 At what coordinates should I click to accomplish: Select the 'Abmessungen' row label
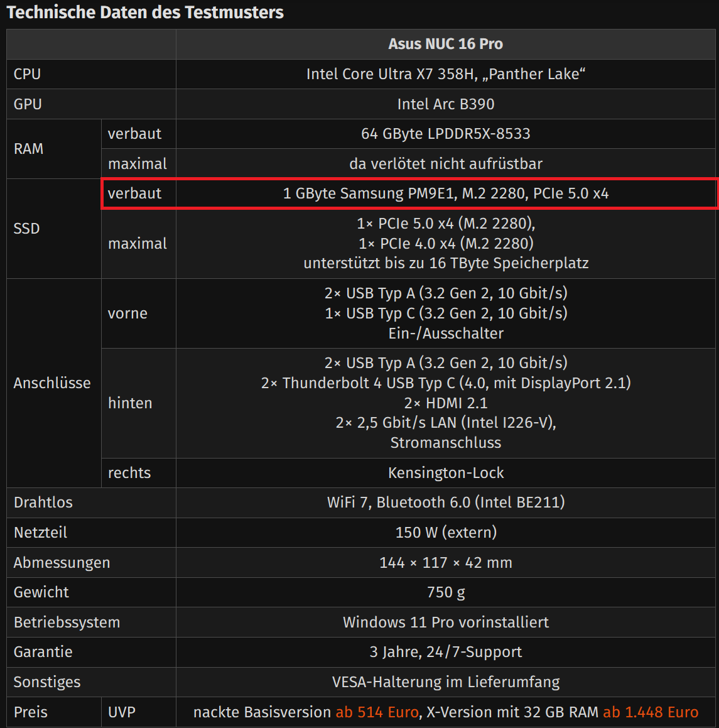point(62,563)
